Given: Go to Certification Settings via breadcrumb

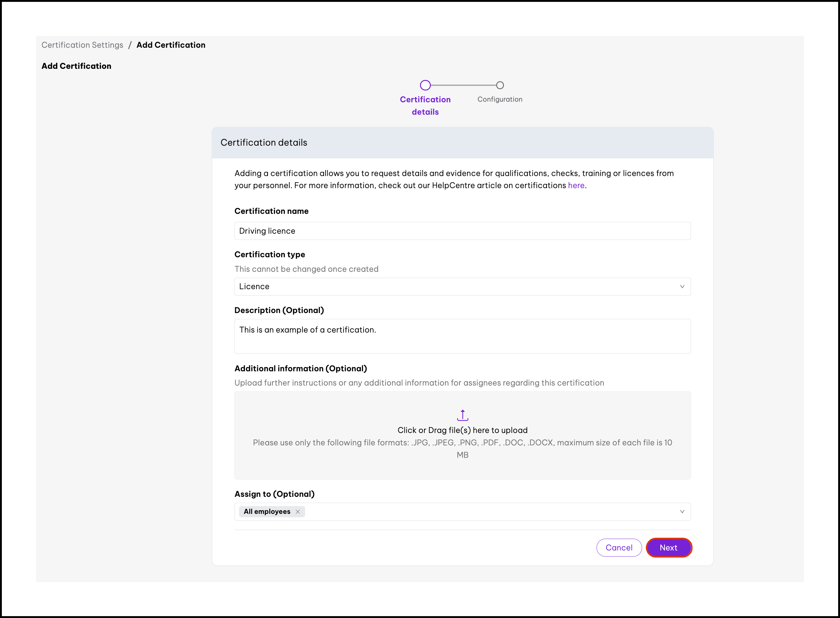Looking at the screenshot, I should [82, 45].
